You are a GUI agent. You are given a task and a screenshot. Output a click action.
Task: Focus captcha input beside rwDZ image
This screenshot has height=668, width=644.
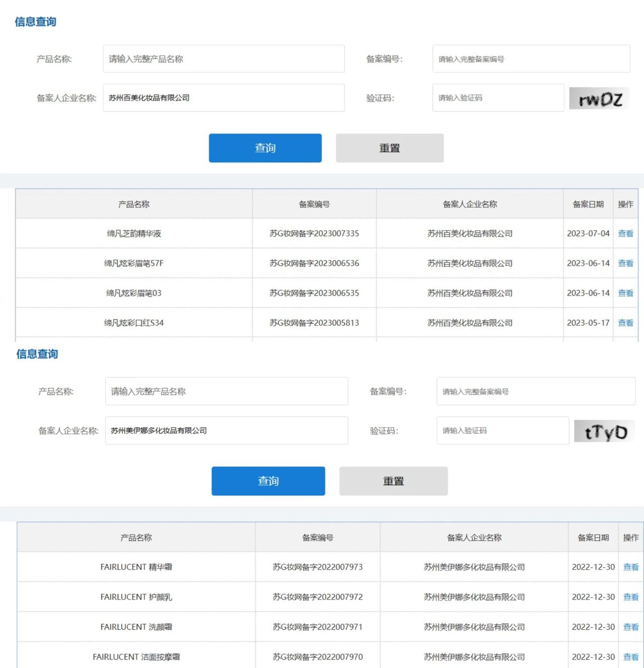(x=498, y=98)
